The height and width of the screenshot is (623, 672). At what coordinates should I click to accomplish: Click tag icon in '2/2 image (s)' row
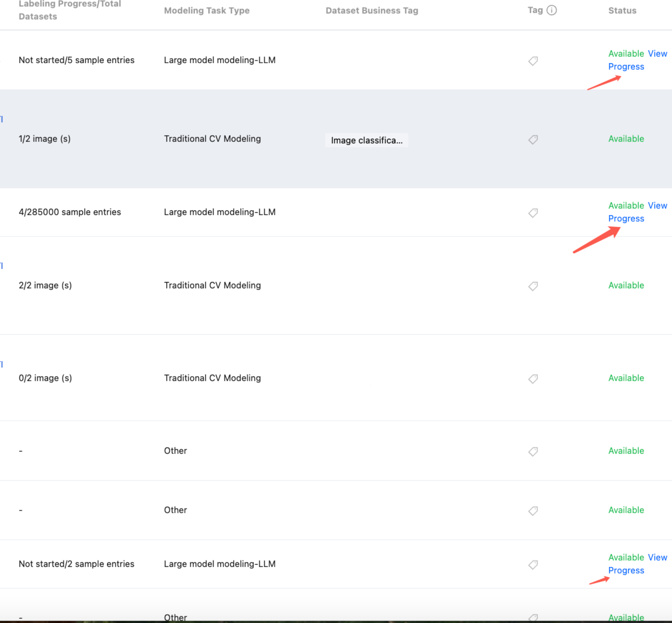(533, 286)
